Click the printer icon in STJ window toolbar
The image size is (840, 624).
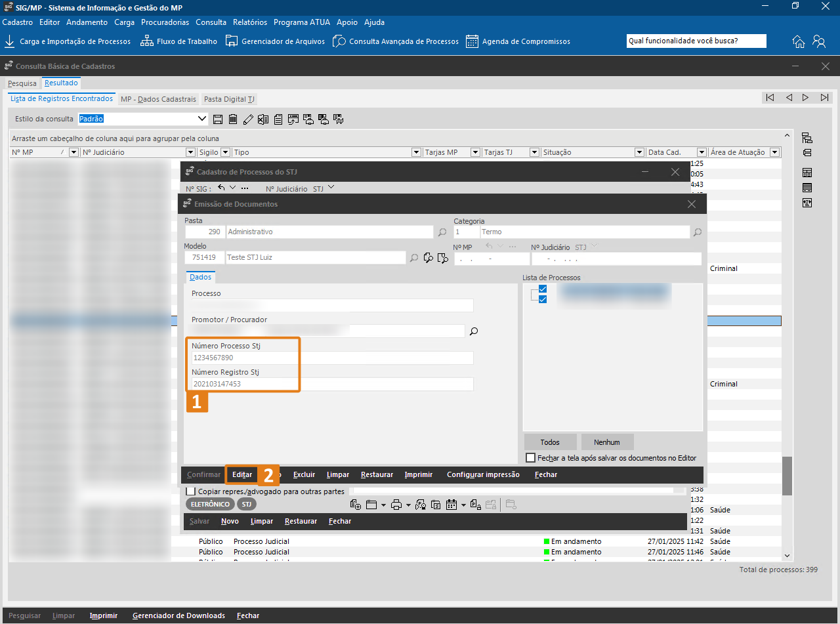point(396,505)
